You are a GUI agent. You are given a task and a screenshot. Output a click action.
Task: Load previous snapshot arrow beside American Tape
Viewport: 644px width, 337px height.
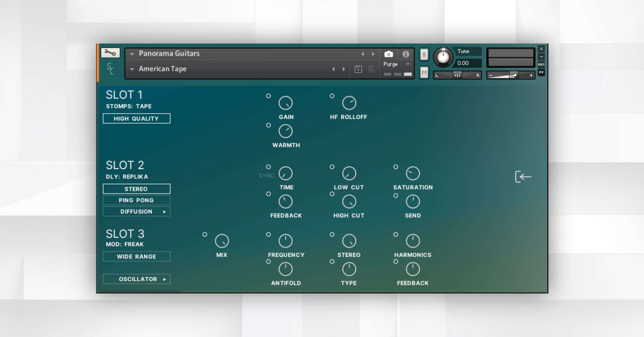point(333,69)
